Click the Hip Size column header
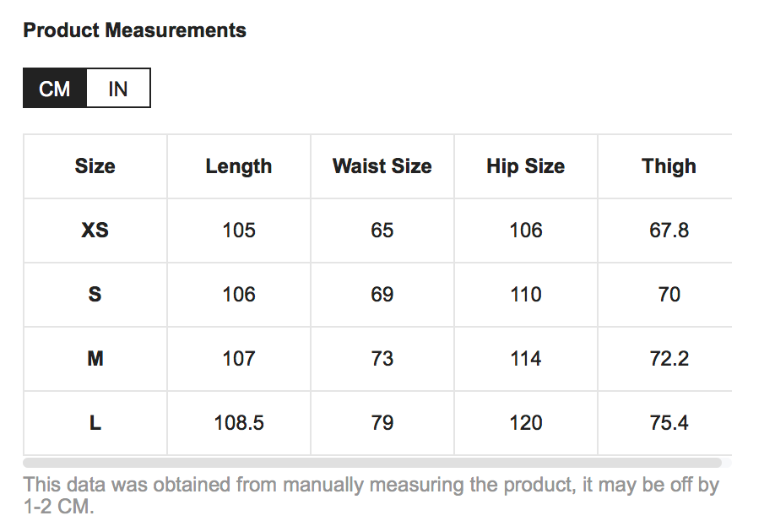The height and width of the screenshot is (532, 775). tap(525, 166)
